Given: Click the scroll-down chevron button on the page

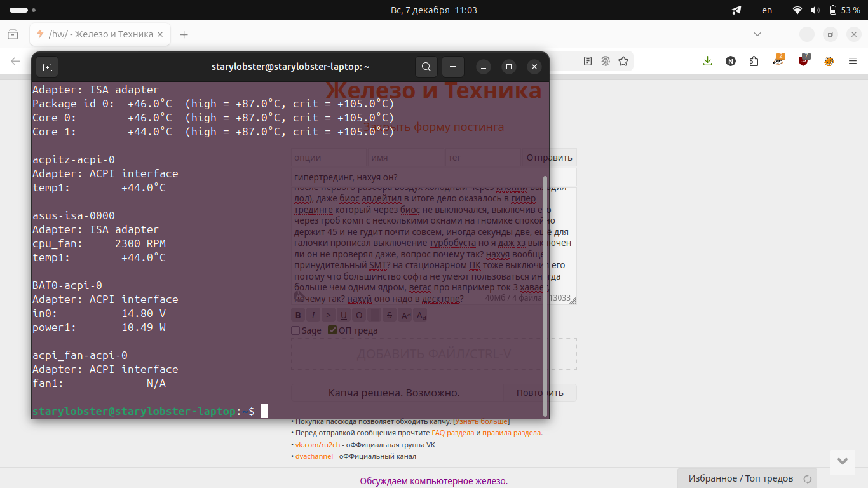Looking at the screenshot, I should [x=843, y=462].
